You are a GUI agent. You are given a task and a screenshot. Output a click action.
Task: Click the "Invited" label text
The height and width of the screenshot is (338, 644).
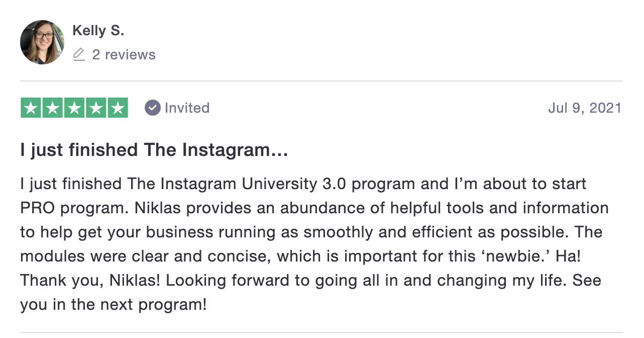point(187,108)
